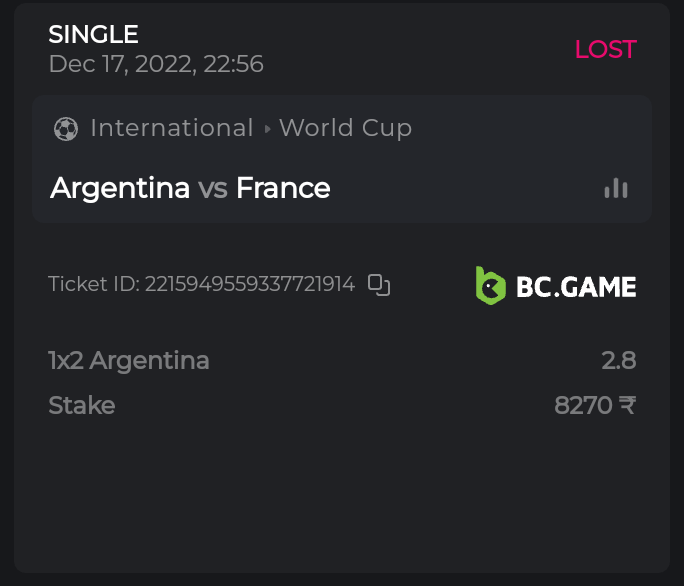Viewport: 684px width, 586px height.
Task: Click the 1x2 Argentina market label
Action: pos(129,360)
